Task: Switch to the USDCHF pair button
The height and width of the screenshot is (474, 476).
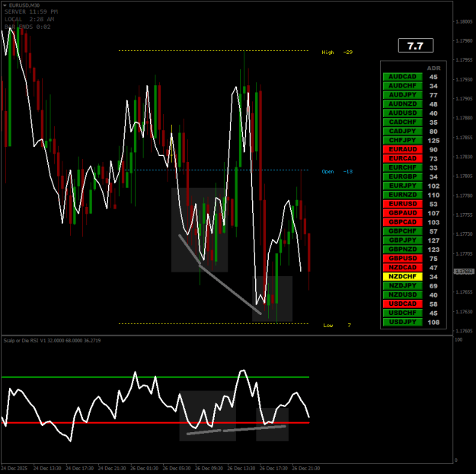Action: click(403, 313)
